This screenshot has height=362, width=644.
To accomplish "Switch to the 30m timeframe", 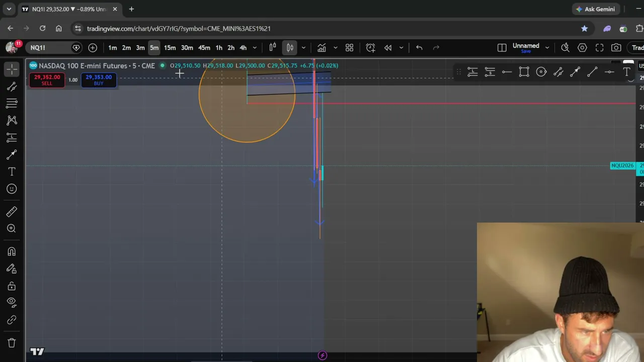I will 187,48.
